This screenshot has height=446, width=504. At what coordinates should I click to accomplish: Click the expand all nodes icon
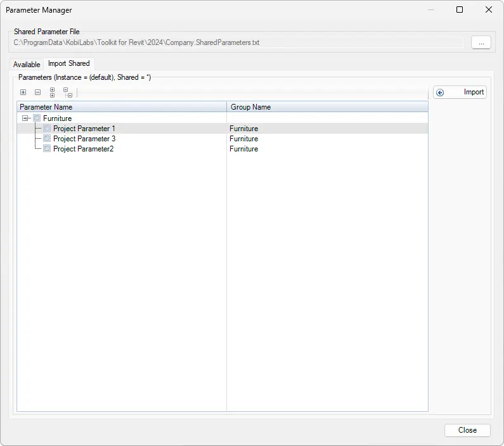click(x=53, y=92)
